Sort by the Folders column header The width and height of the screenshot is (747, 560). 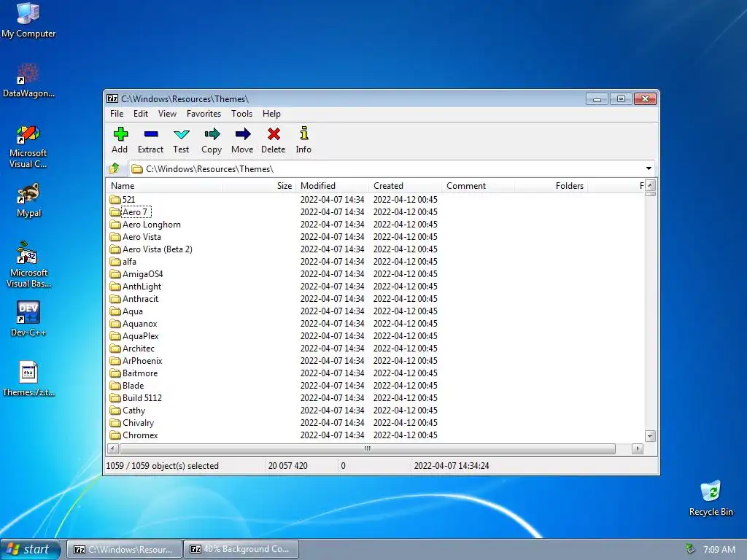tap(551, 186)
